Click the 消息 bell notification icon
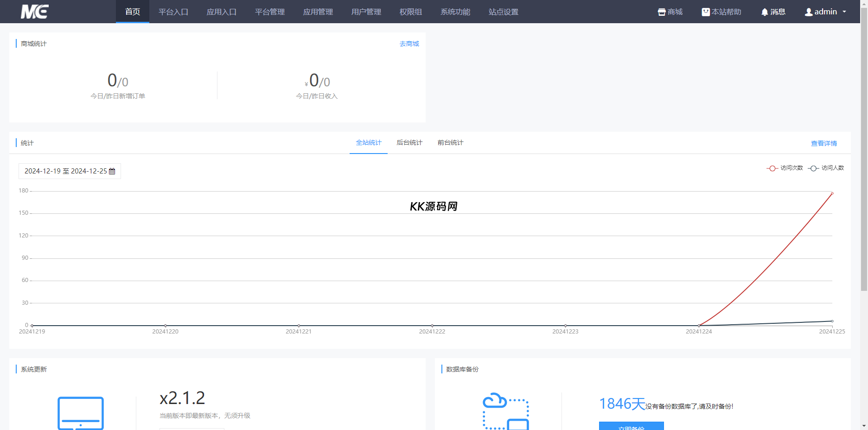868x430 pixels. tap(765, 12)
